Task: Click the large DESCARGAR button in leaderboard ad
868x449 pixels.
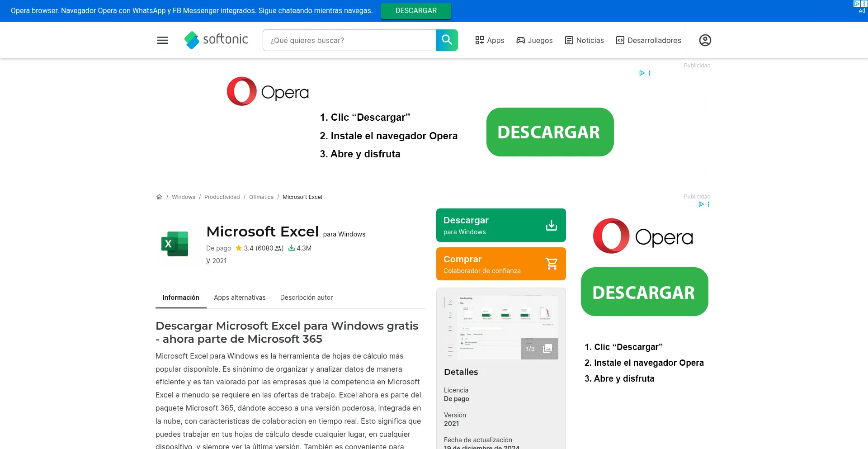Action: coord(550,132)
